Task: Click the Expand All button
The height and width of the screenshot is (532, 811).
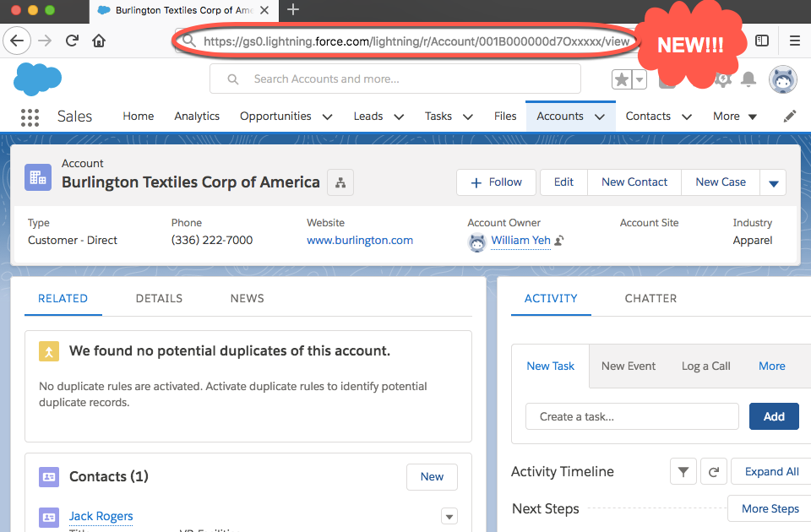Action: 771,471
